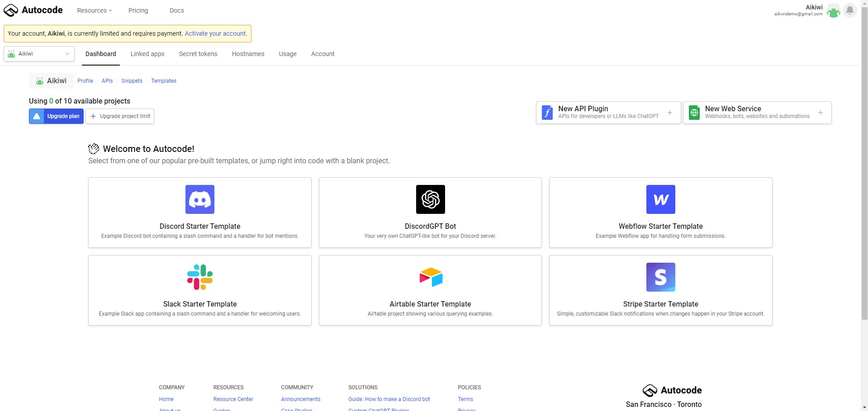
Task: Click the New API Plugin label
Action: click(583, 109)
